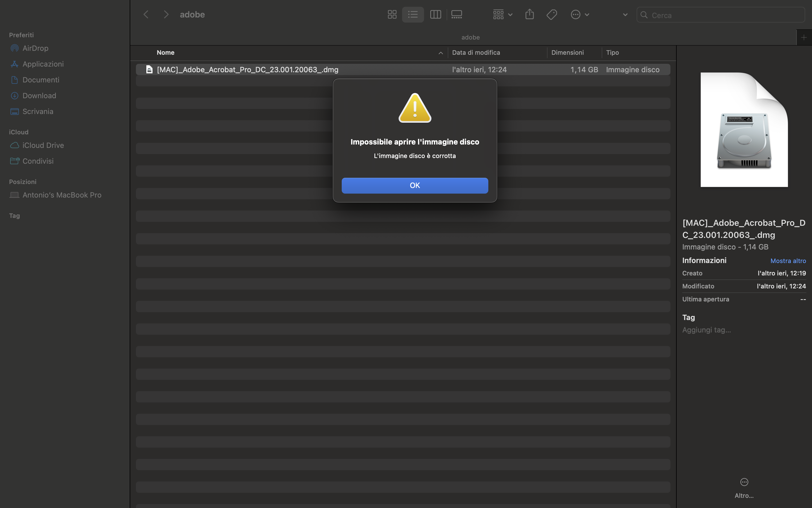Image resolution: width=812 pixels, height=508 pixels.
Task: Click modified date l'altro ieri, 12:24 cell
Action: point(479,69)
